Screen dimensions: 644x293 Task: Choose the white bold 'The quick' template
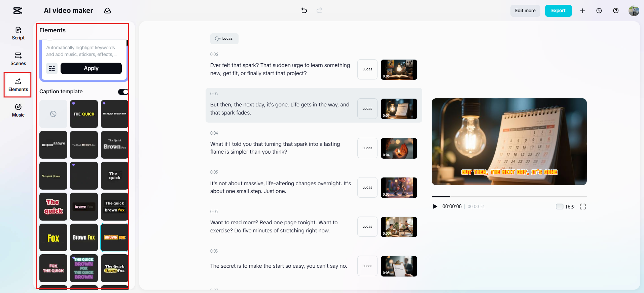point(114,175)
